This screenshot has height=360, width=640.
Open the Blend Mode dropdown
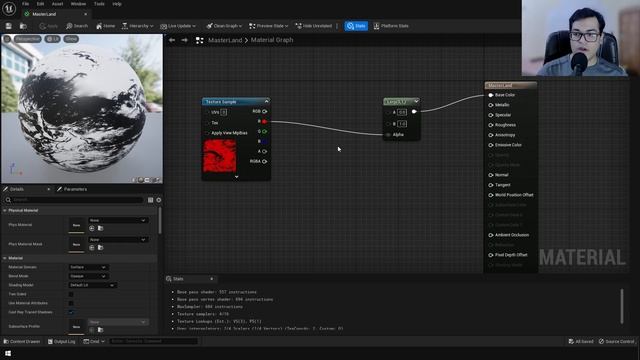(88, 276)
